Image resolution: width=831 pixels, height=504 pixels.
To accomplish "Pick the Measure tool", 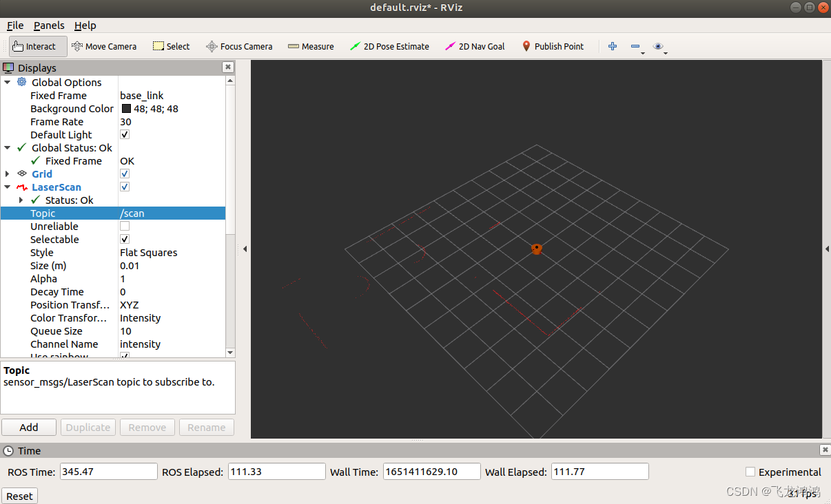I will (x=311, y=46).
